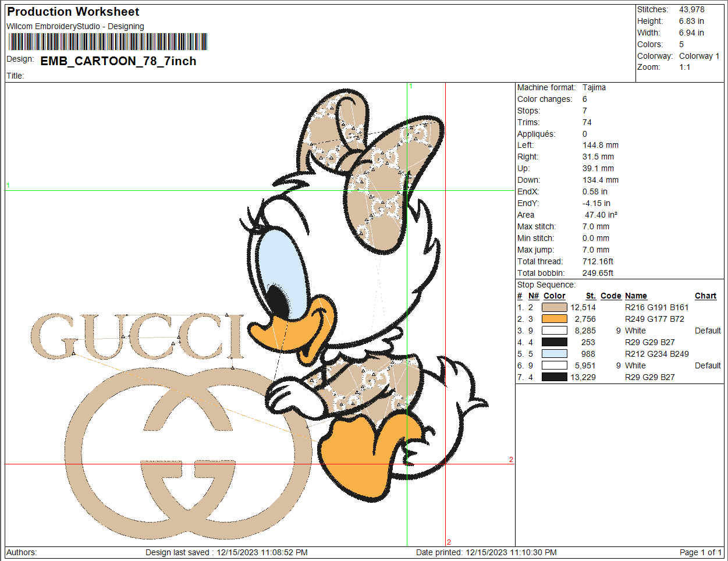Click the Machine format Tajima value
Image resolution: width=728 pixels, height=561 pixels.
coord(594,87)
